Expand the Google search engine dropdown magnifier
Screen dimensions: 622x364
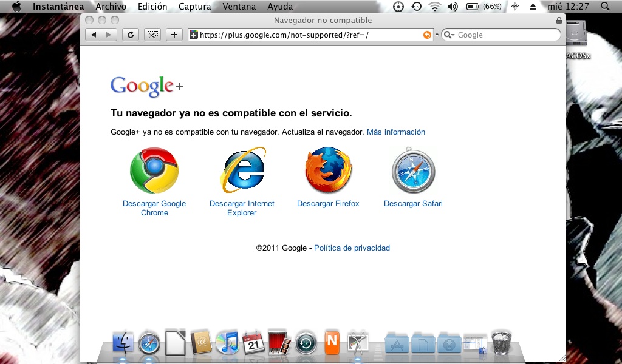[449, 35]
